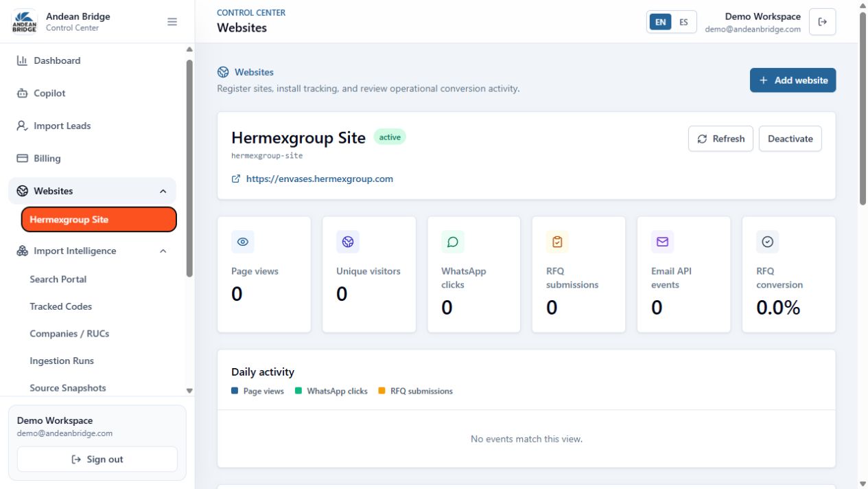Click the Import Intelligence cubes icon
Screen dimensions: 868x489
[x=22, y=251]
